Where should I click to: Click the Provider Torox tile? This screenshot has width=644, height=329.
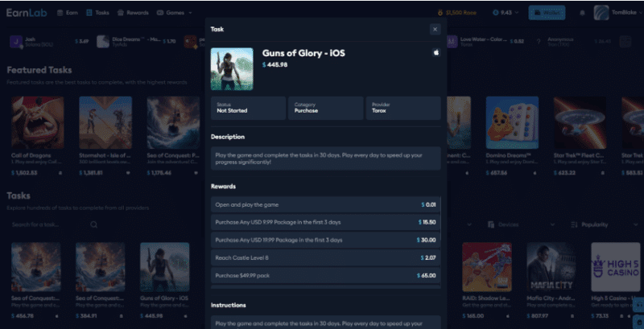(403, 108)
